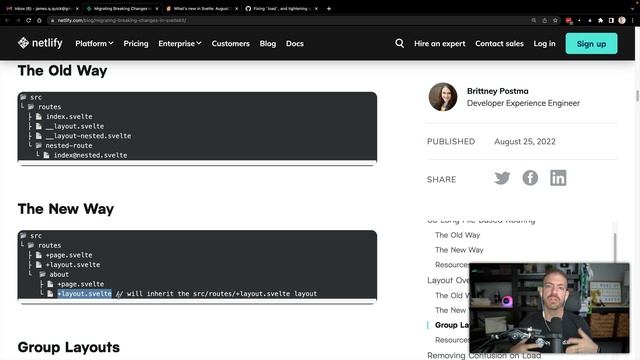Click the zoom magnifier icon in address bar
Image resolution: width=640 pixels, height=360 pixels.
pyautogui.click(x=533, y=20)
